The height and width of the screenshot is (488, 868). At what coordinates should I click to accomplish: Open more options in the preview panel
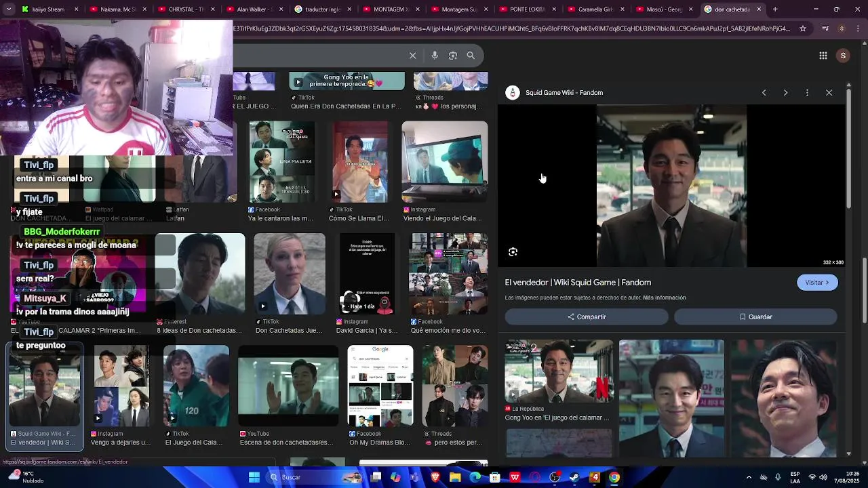tap(807, 93)
